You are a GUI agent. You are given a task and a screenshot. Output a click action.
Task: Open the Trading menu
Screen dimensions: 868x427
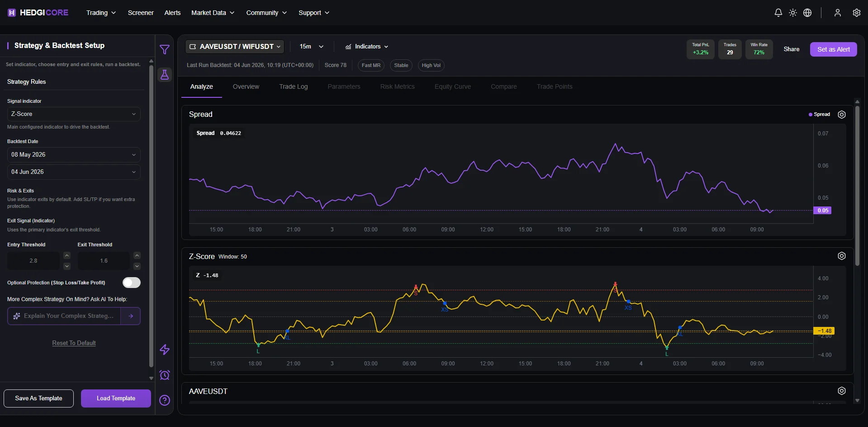coord(101,13)
